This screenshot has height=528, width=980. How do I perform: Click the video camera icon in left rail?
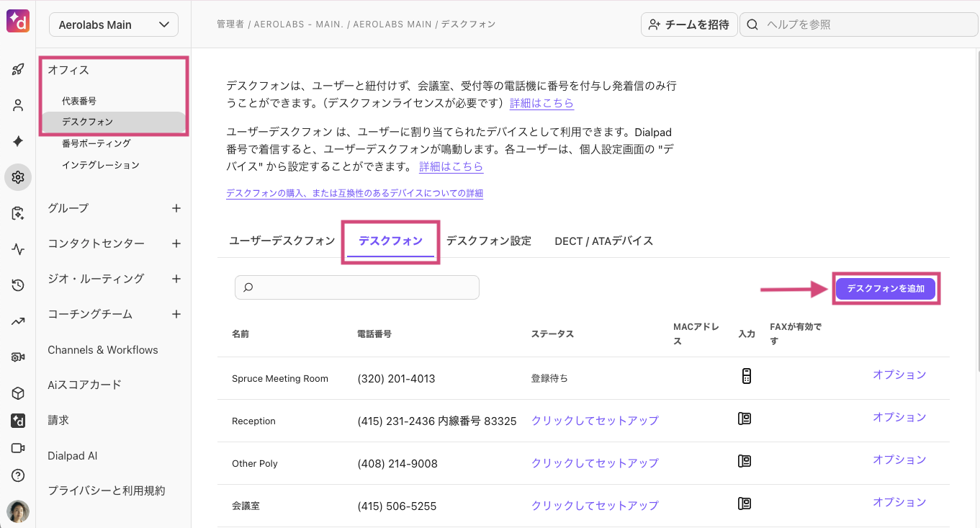point(18,448)
